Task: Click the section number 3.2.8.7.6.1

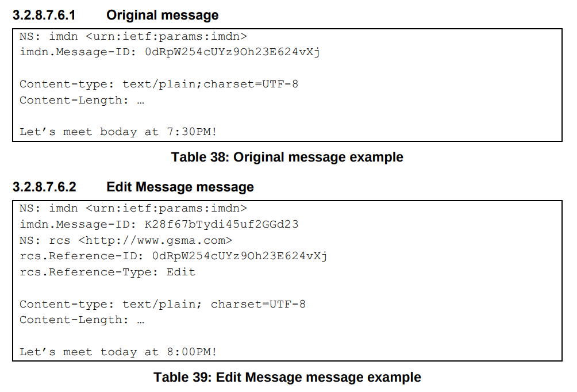Action: pyautogui.click(x=44, y=15)
